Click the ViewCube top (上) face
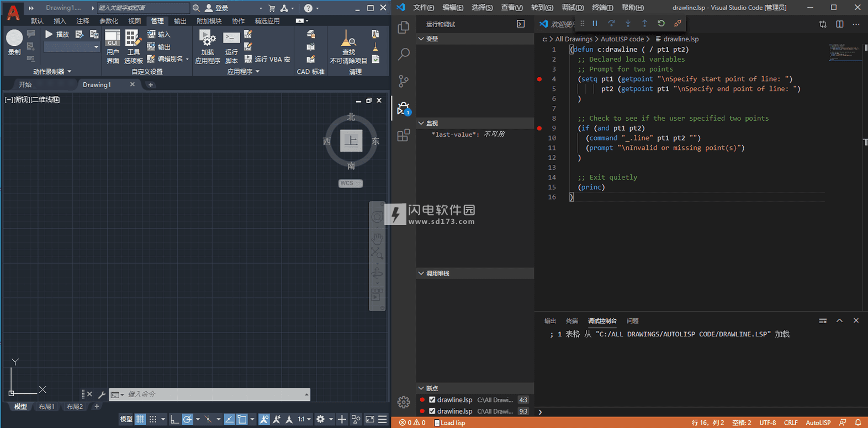 point(351,140)
